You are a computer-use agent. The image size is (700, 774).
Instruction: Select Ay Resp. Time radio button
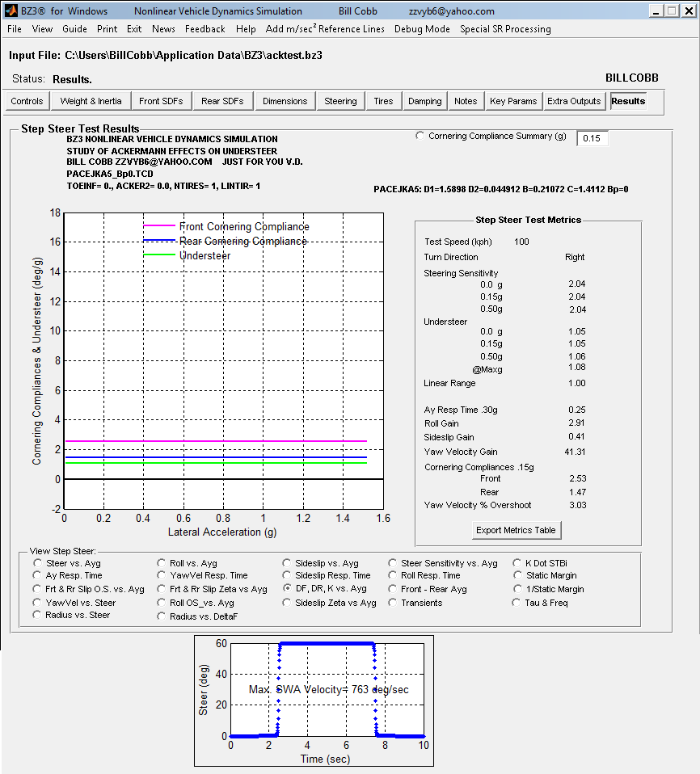tap(37, 575)
